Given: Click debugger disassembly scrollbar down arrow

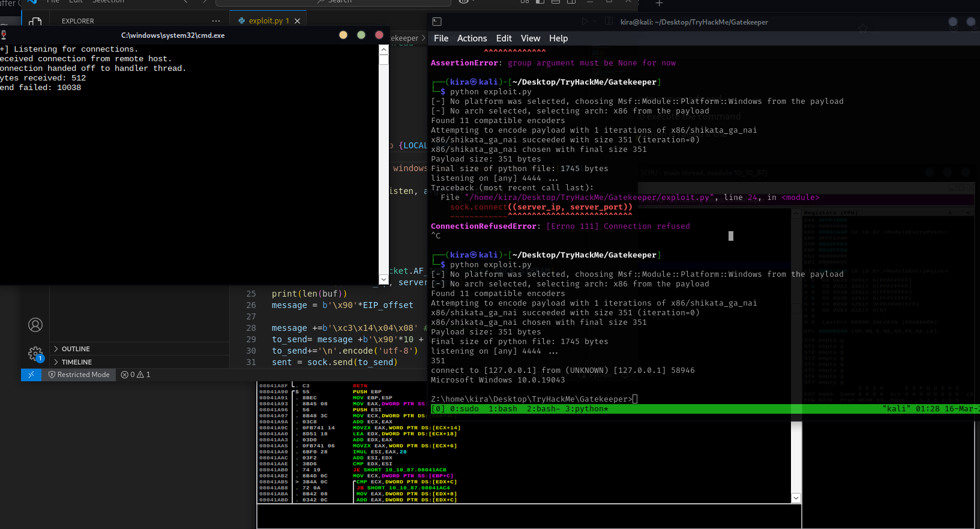Looking at the screenshot, I should [796, 498].
